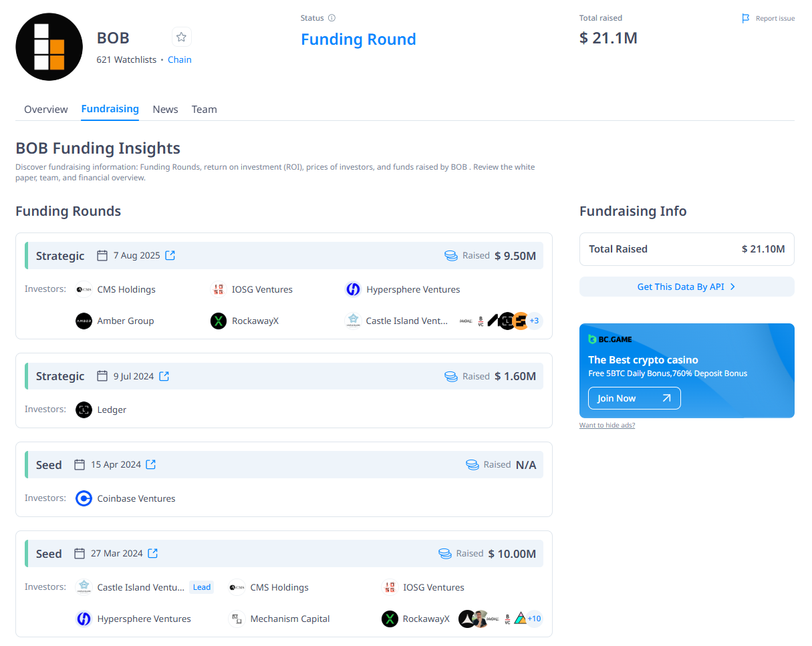Image resolution: width=812 pixels, height=646 pixels.
Task: Click the Mechanism Capital logo
Action: click(x=237, y=619)
